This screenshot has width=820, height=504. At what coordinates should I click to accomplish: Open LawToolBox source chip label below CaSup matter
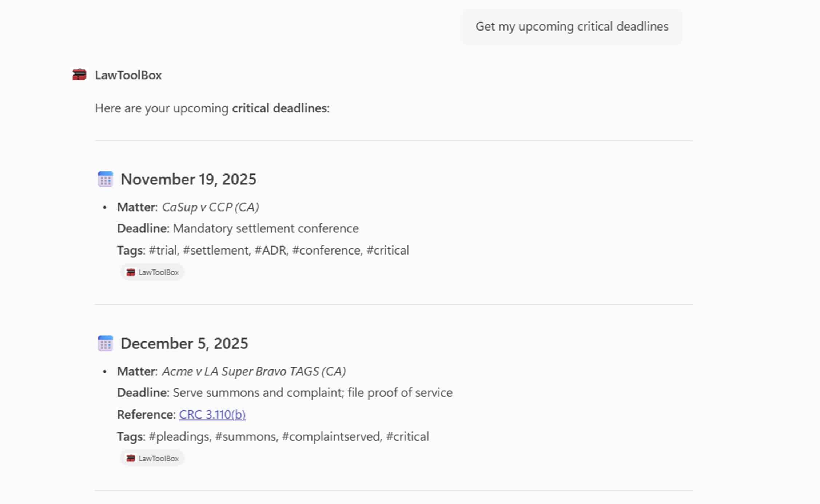pos(158,272)
